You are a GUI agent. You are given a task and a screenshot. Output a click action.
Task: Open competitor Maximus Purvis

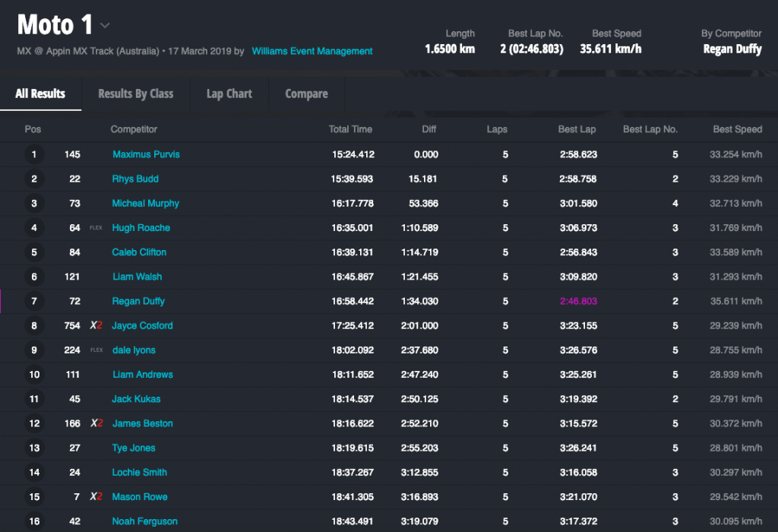click(x=146, y=154)
